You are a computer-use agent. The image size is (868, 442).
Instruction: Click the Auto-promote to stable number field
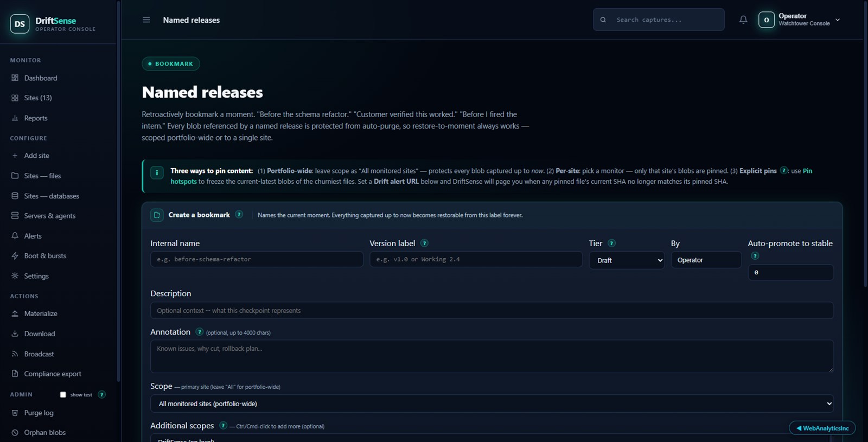[x=790, y=272]
